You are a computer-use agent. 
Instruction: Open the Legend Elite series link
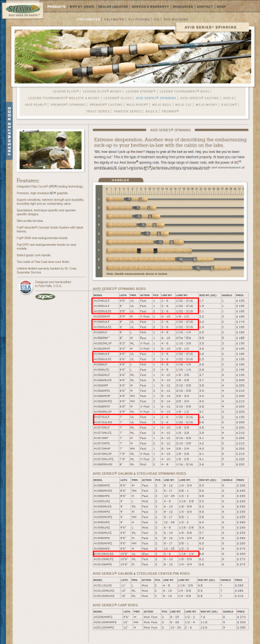coord(65,91)
